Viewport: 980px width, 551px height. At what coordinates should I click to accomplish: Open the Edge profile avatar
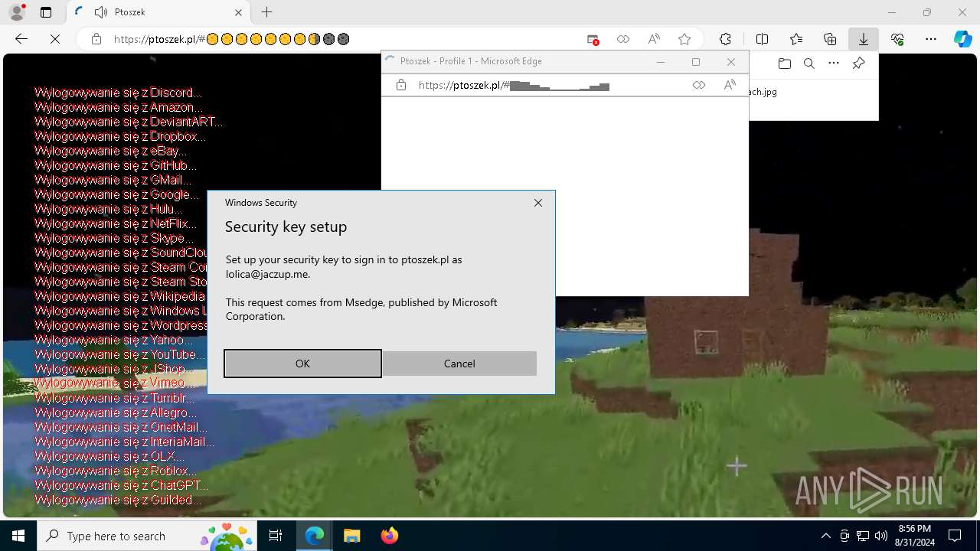(17, 12)
